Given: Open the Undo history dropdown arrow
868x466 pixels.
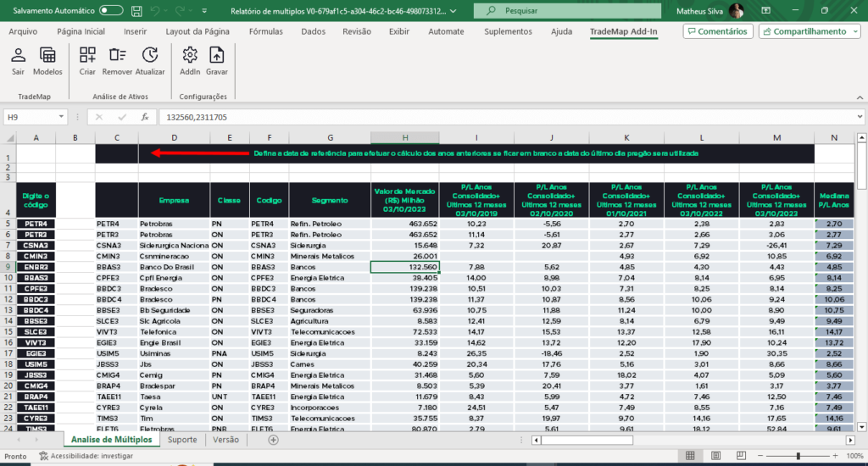Looking at the screenshot, I should [x=167, y=10].
